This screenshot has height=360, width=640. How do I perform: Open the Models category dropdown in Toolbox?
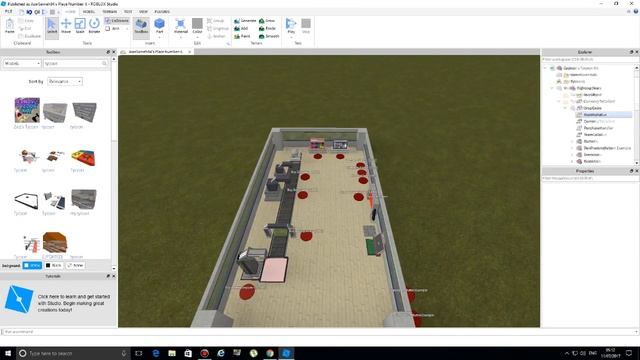22,64
